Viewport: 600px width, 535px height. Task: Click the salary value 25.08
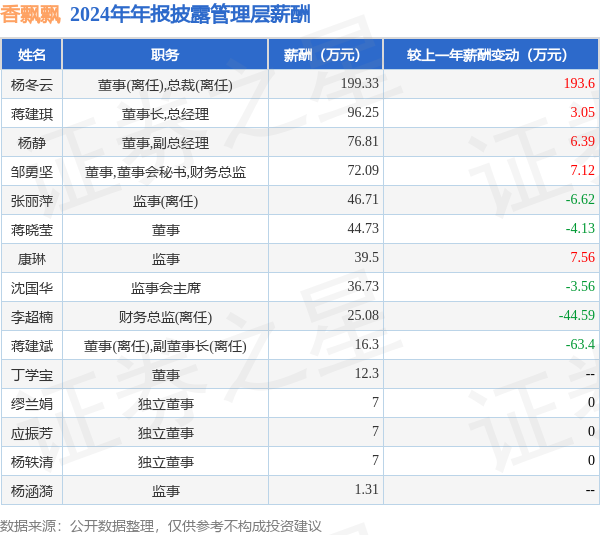[363, 316]
